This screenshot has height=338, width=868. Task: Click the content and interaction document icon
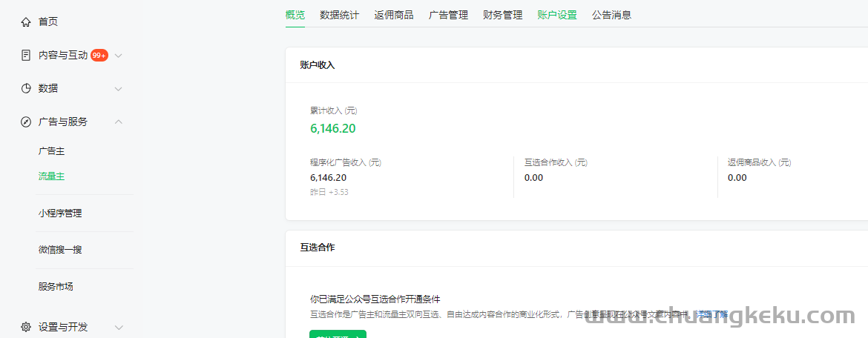(x=26, y=56)
